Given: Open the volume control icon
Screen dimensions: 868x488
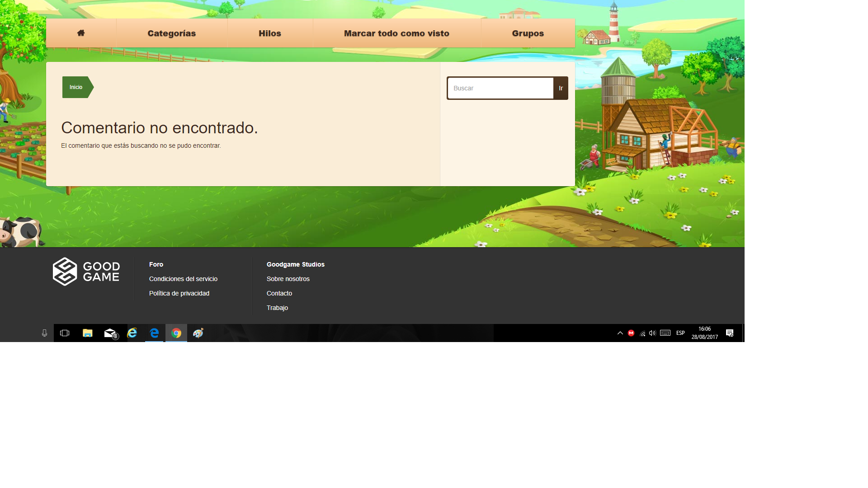Looking at the screenshot, I should (652, 333).
